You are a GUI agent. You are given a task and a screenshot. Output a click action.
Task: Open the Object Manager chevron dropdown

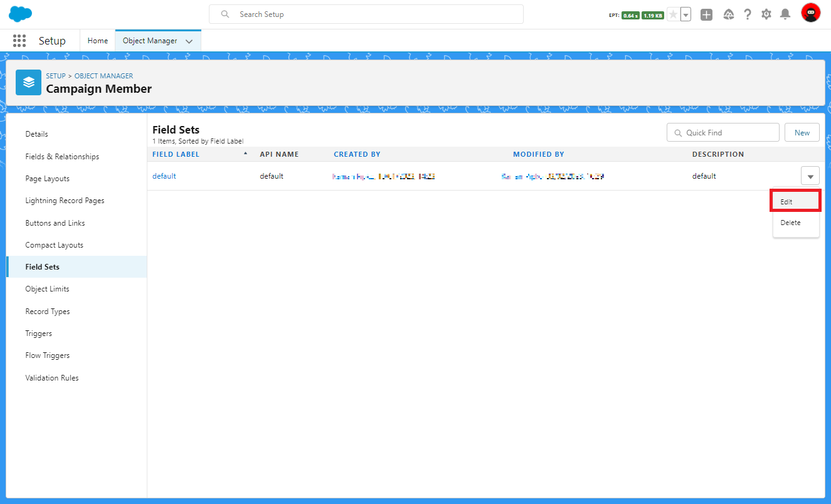tap(189, 40)
